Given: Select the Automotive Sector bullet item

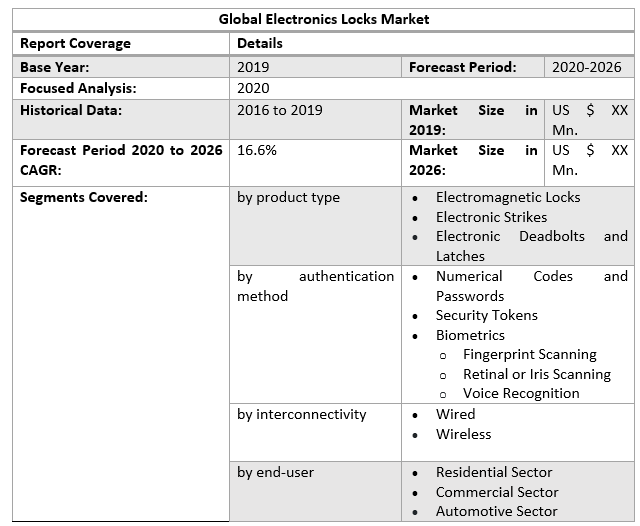Looking at the screenshot, I should 496,511.
